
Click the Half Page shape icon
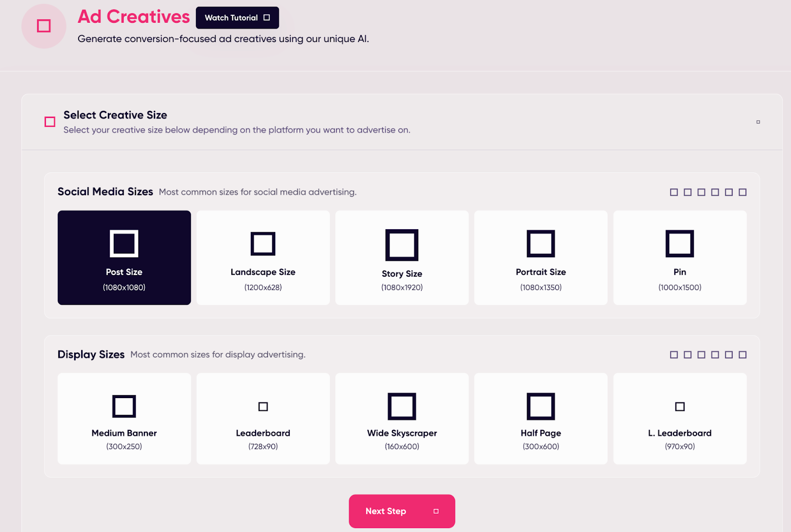(540, 406)
